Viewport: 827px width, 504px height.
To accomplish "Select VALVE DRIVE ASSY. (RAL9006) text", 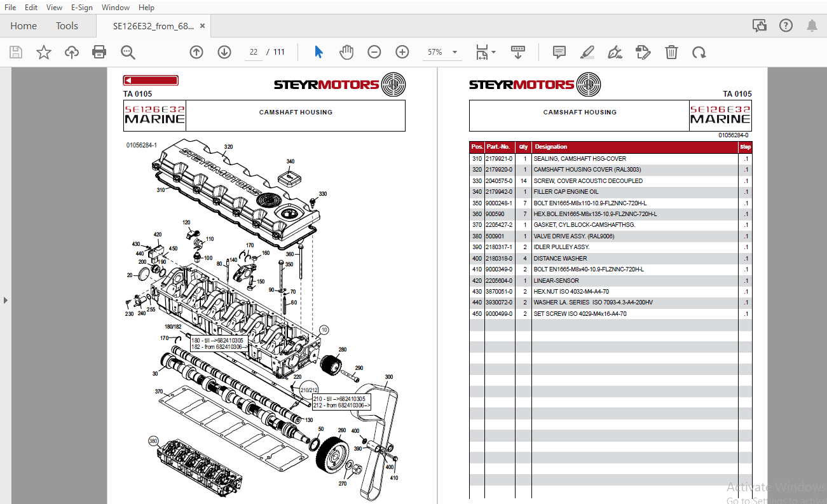I will click(573, 236).
